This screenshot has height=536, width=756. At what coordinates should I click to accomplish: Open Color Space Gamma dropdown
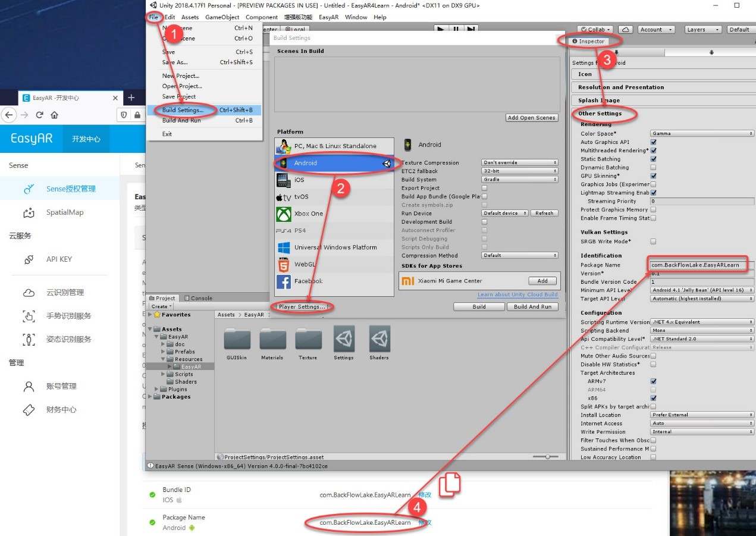click(702, 133)
